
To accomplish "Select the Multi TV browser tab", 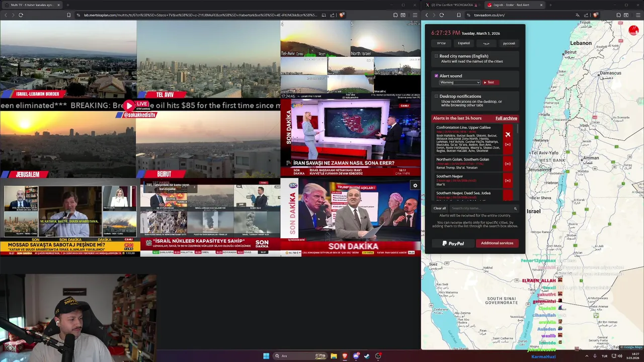I will click(x=31, y=5).
